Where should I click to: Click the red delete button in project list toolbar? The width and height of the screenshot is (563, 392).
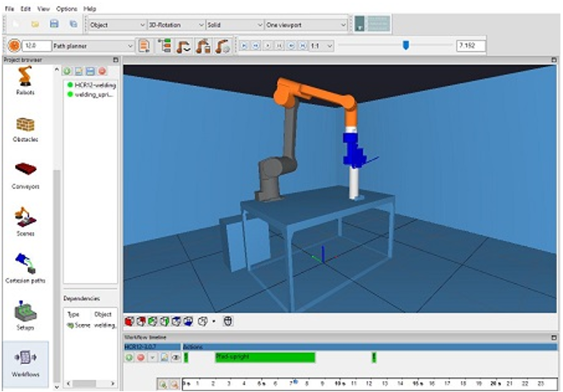coord(102,71)
